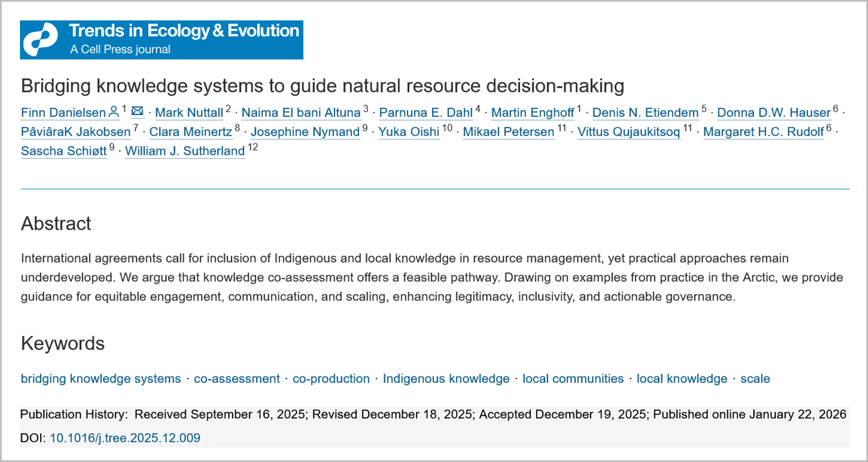This screenshot has width=868, height=462.
Task: Click the email envelope icon for Finn Danielsen
Action: (x=137, y=112)
